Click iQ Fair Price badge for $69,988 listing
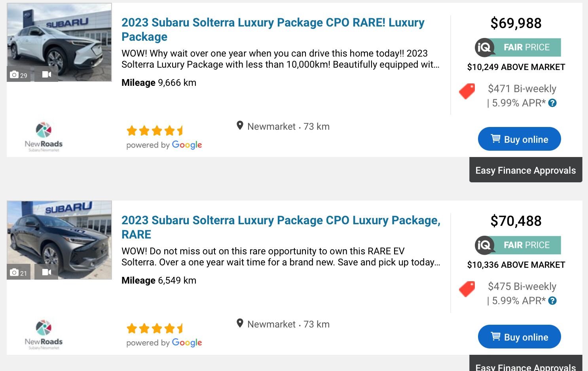588x371 pixels. click(x=518, y=47)
